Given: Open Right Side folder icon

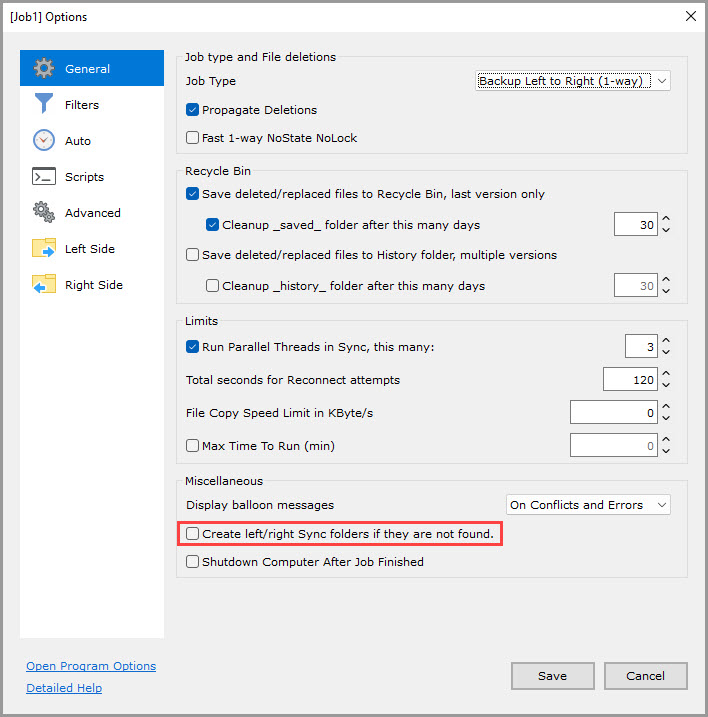Looking at the screenshot, I should pos(44,285).
